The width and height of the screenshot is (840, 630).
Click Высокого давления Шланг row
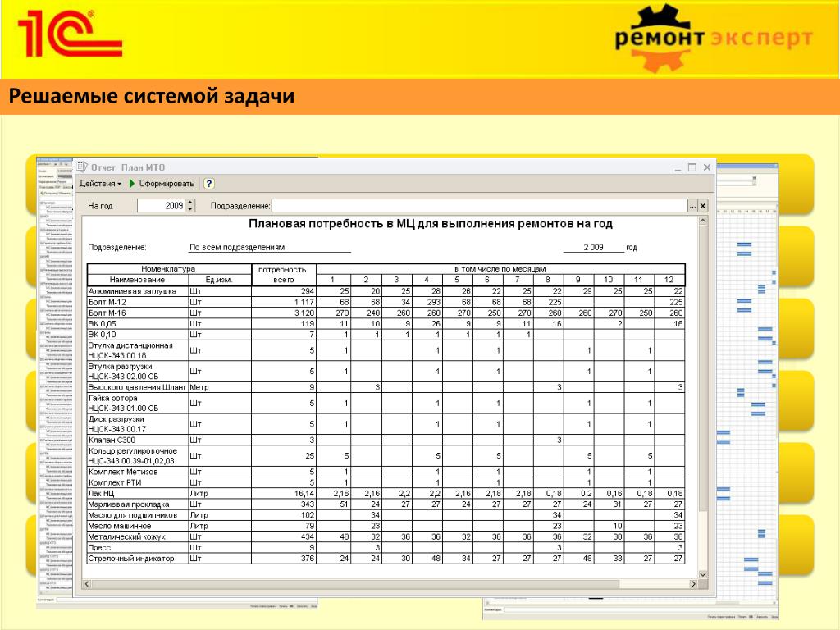(x=138, y=387)
